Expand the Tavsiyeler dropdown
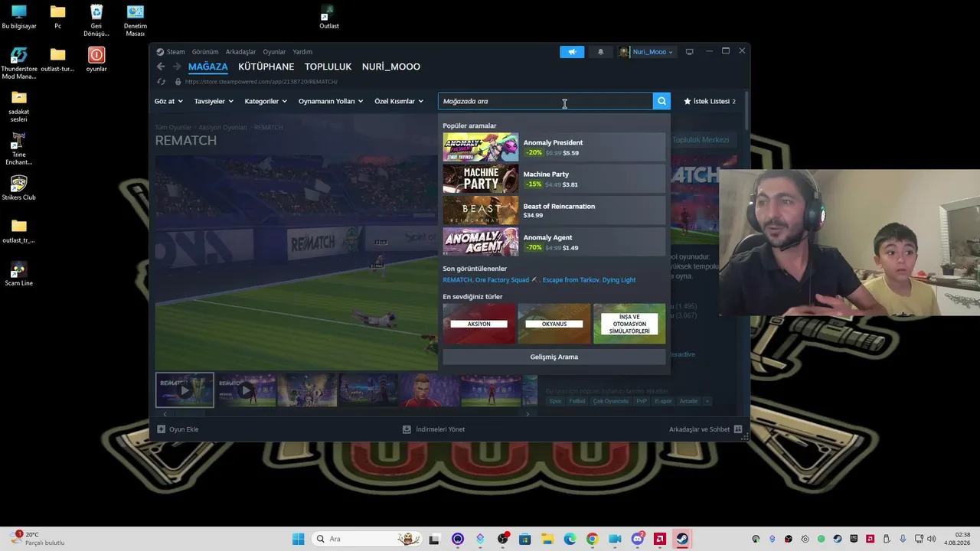Viewport: 980px width, 551px height. [214, 101]
